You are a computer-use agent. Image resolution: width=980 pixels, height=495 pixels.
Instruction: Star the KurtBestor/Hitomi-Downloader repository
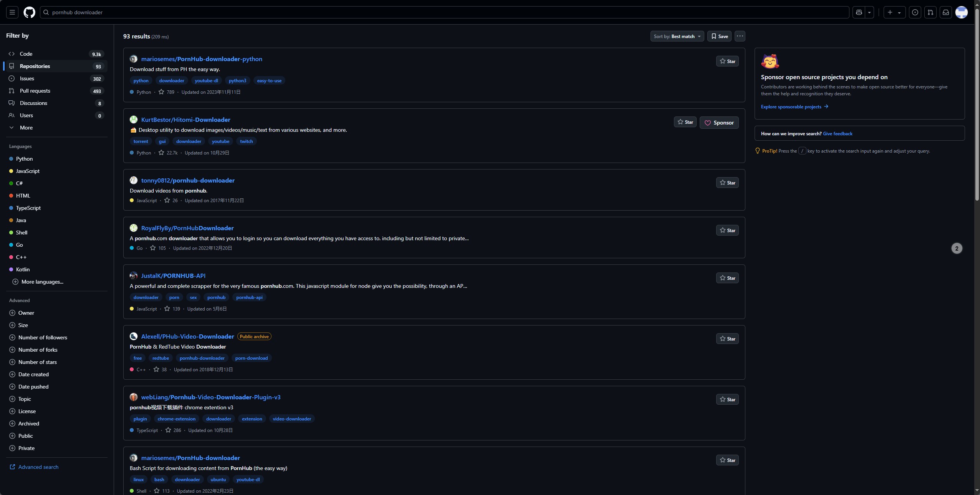[685, 122]
